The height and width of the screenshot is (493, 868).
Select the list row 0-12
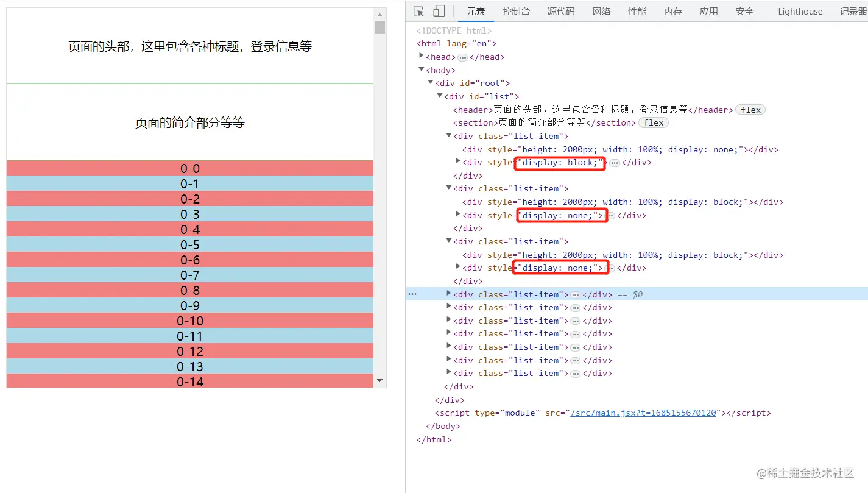click(x=190, y=351)
